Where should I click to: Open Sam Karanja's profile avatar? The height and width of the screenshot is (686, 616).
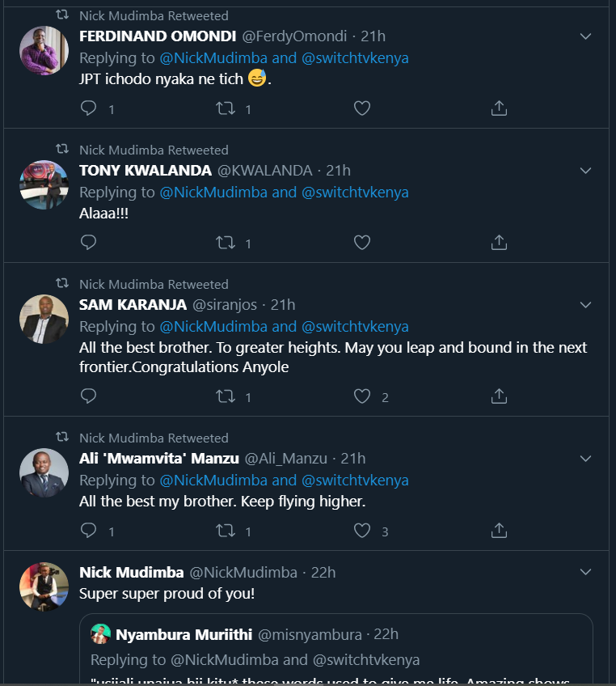44,320
